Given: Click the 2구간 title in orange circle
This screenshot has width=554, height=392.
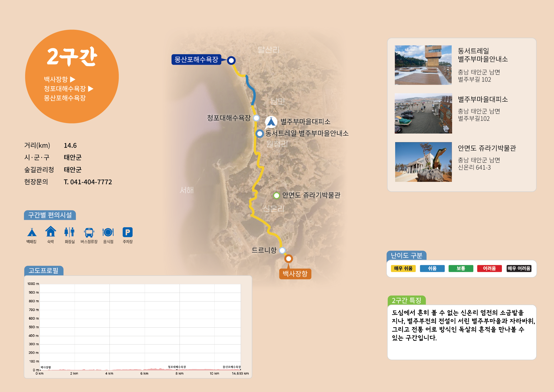Looking at the screenshot, I should [x=72, y=57].
